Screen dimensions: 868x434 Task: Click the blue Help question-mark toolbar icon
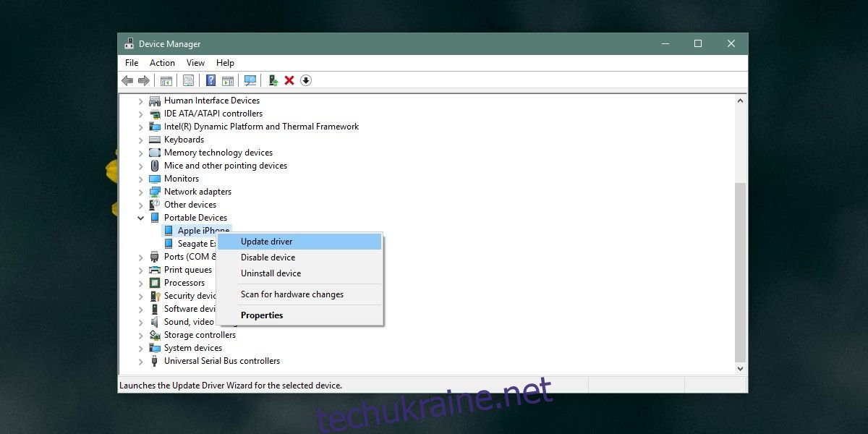211,80
